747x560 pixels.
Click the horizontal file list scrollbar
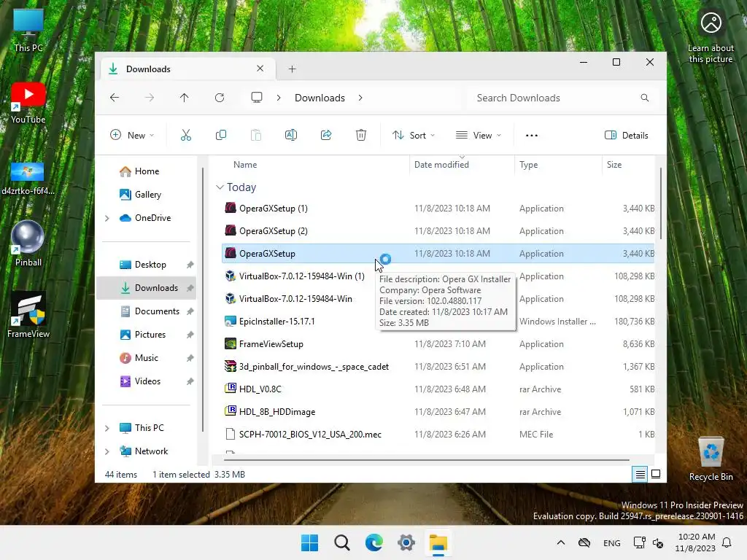tap(426, 460)
